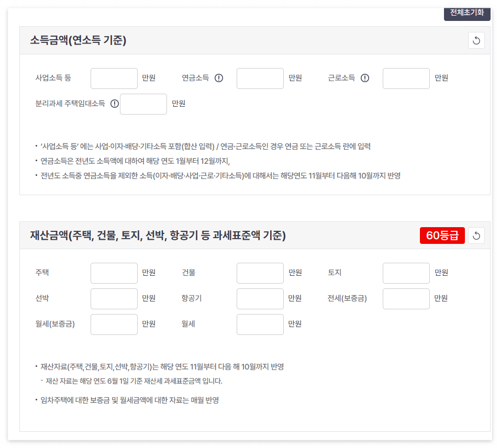Click the note starting 재산자료(주택,건물,토지

pyautogui.click(x=162, y=367)
